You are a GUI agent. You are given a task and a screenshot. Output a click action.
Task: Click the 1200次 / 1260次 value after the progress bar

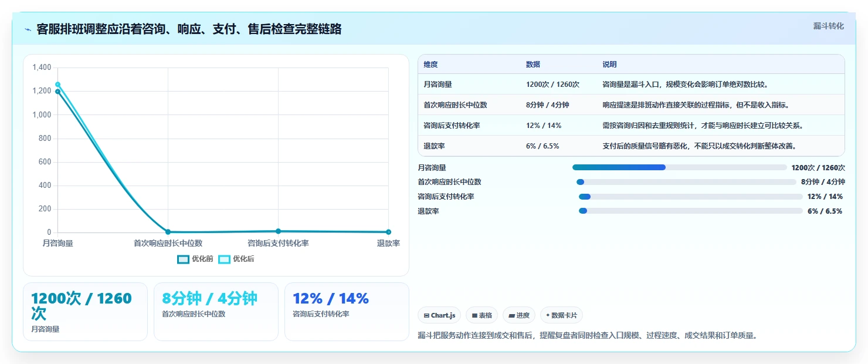818,167
